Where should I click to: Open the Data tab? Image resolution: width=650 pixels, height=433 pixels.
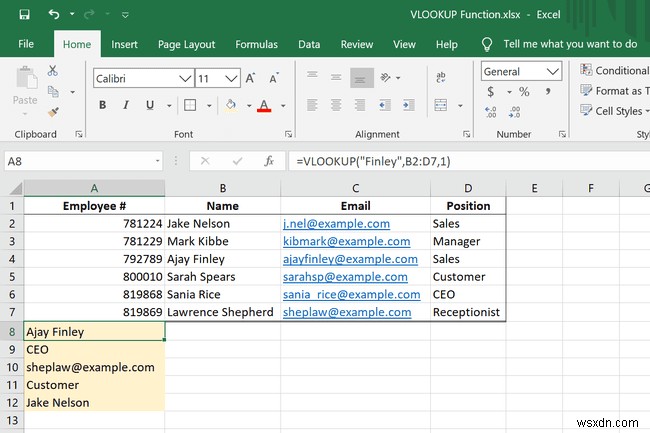click(309, 44)
